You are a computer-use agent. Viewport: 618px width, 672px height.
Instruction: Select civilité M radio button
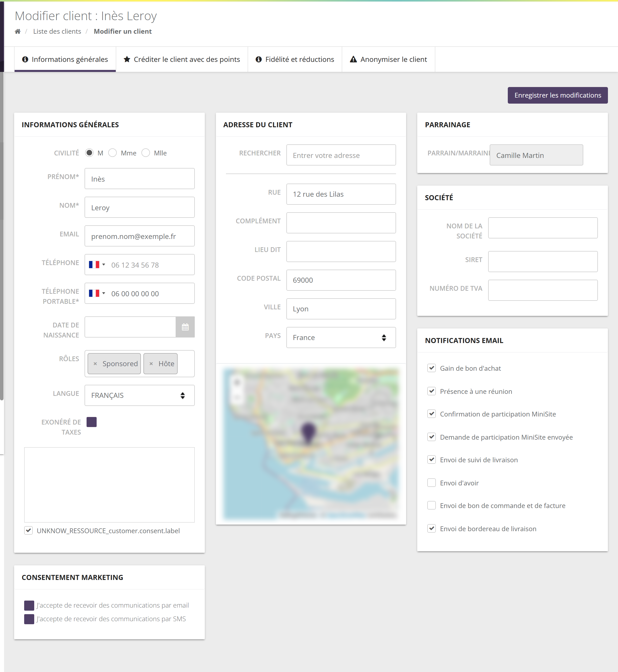89,153
